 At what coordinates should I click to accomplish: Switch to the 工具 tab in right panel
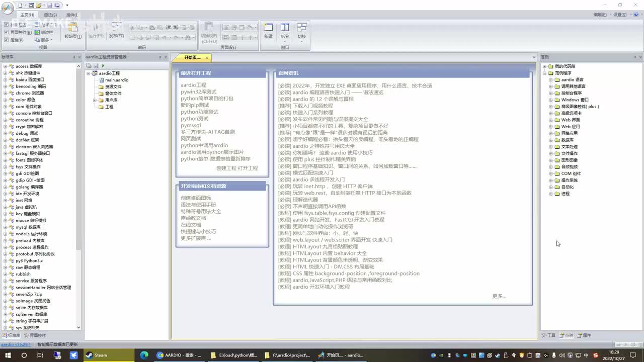(548, 335)
